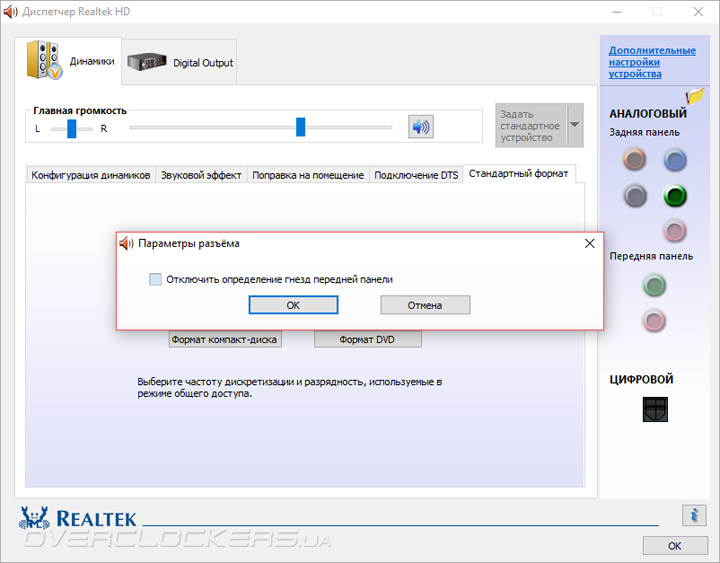Confirm connector settings dialog with OK
The image size is (720, 563).
point(293,305)
